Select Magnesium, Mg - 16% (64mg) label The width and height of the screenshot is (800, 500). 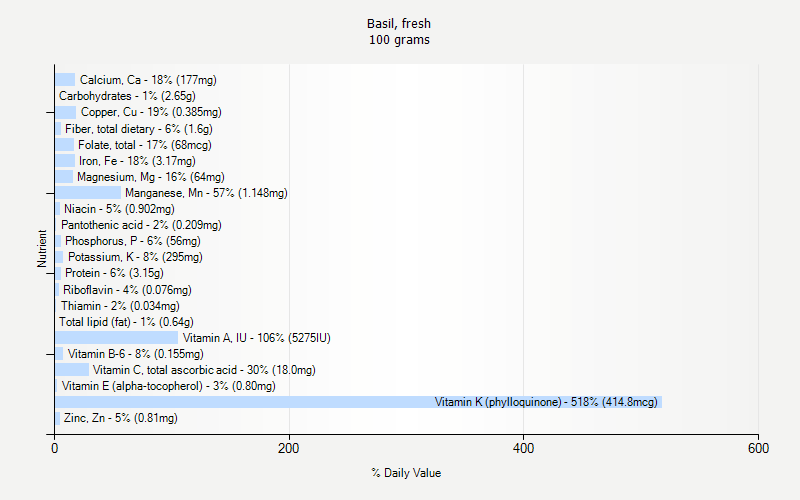151,177
